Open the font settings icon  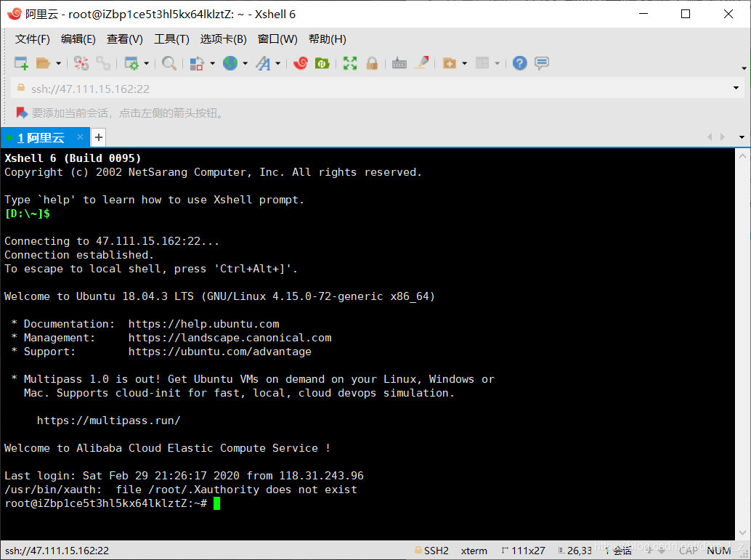pos(263,63)
